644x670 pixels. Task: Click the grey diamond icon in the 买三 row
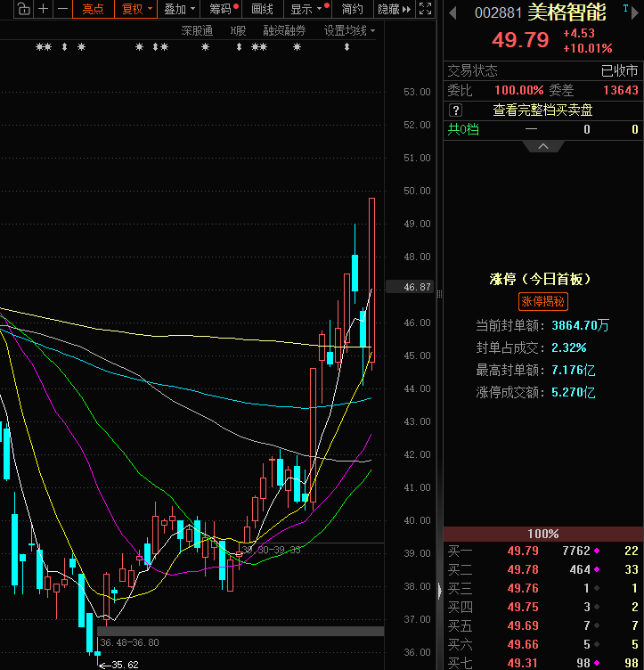pos(597,588)
